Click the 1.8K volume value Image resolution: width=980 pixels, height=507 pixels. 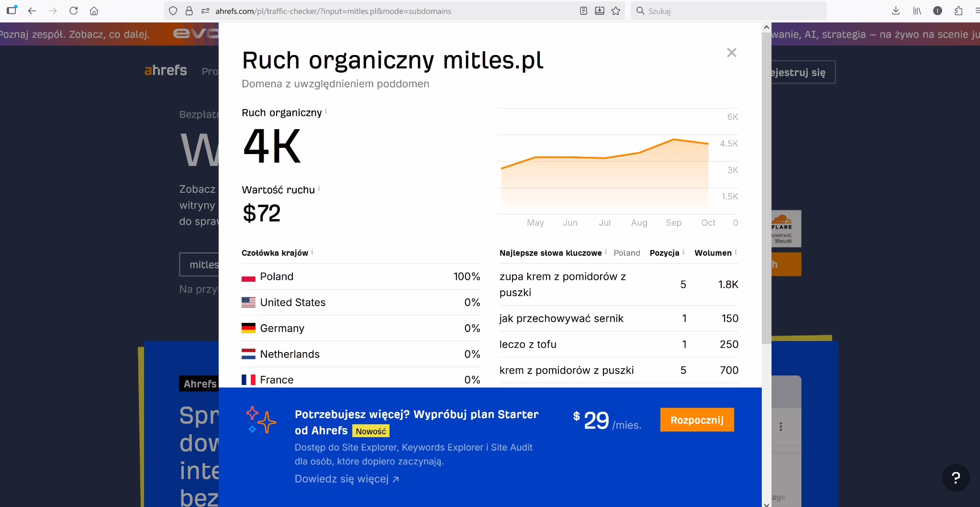pyautogui.click(x=728, y=285)
